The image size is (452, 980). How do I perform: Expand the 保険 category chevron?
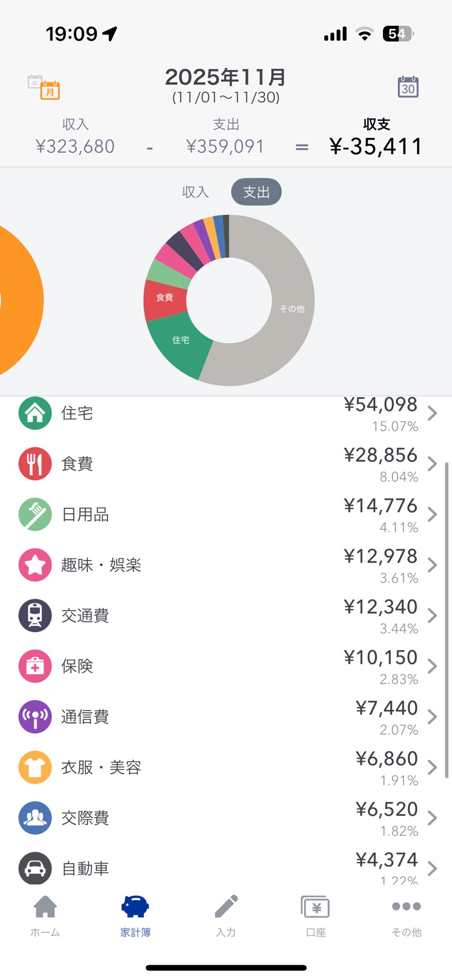(x=432, y=666)
